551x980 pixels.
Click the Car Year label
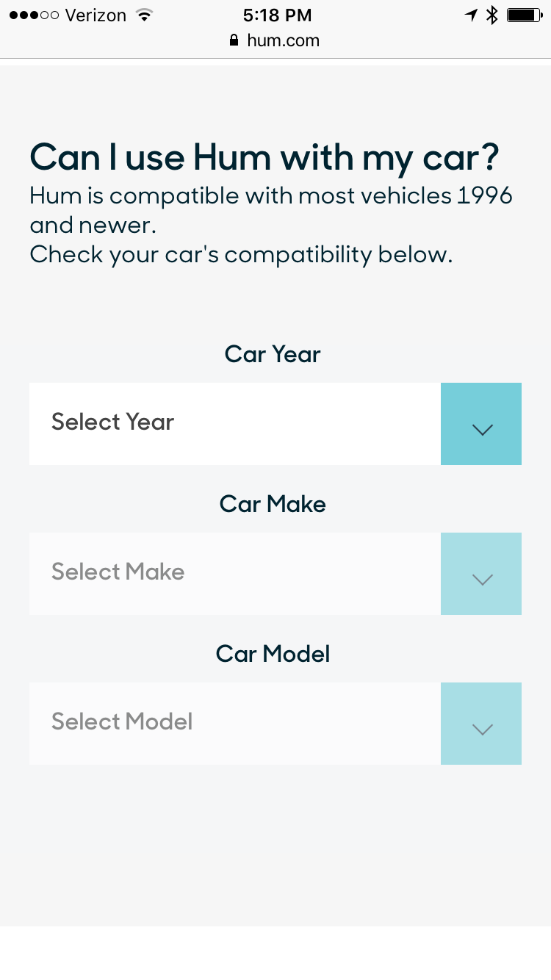click(273, 354)
